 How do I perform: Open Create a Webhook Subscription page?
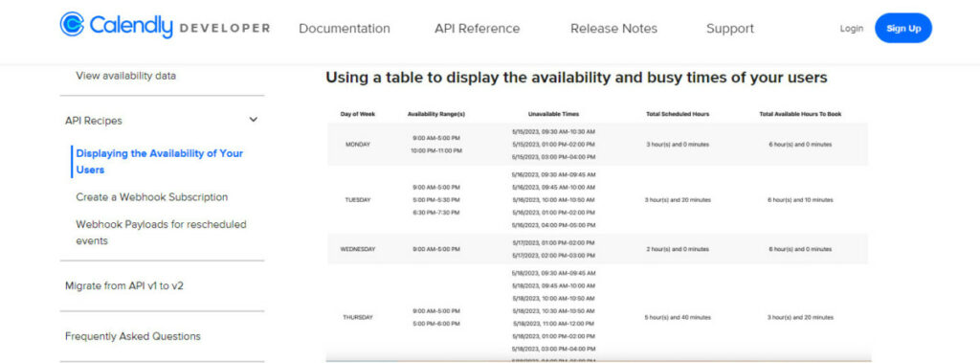(x=152, y=197)
